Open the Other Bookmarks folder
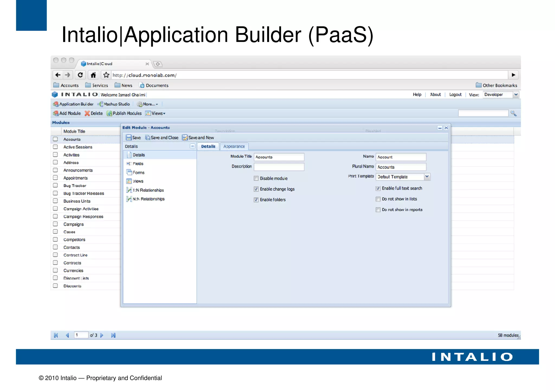This screenshot has height=392, width=555. tap(496, 85)
